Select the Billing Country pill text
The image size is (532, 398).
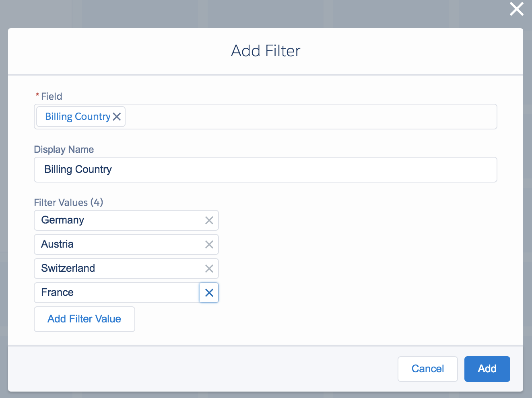[78, 117]
